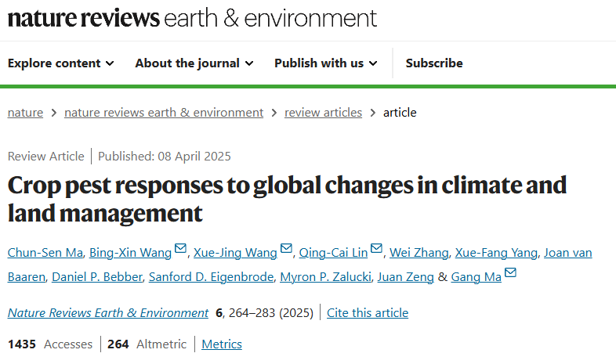Image resolution: width=616 pixels, height=364 pixels.
Task: Click email envelope icon beside Xue-Jing Wang
Action: [286, 248]
